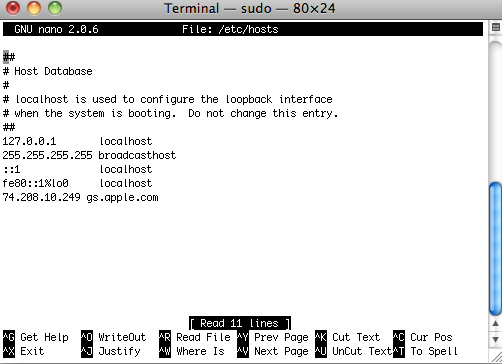Image resolution: width=502 pixels, height=364 pixels.
Task: Click the 'broadcasthost' entry
Action: click(137, 155)
